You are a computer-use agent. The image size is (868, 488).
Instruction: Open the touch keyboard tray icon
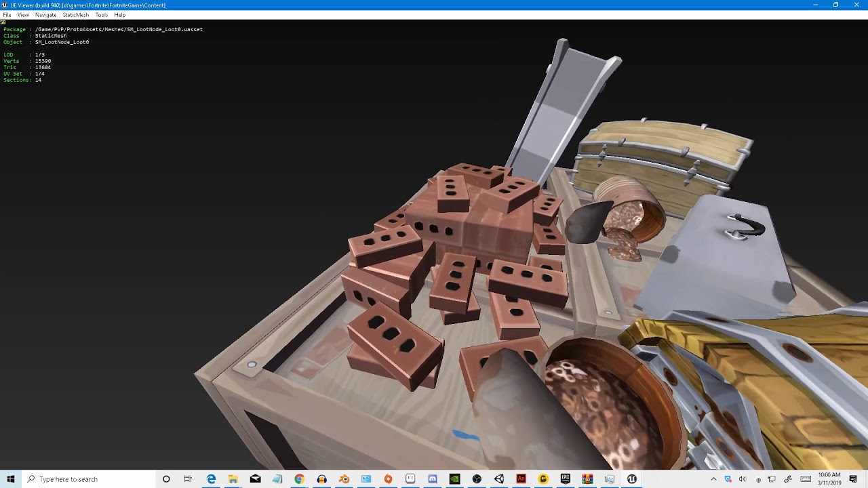click(806, 479)
